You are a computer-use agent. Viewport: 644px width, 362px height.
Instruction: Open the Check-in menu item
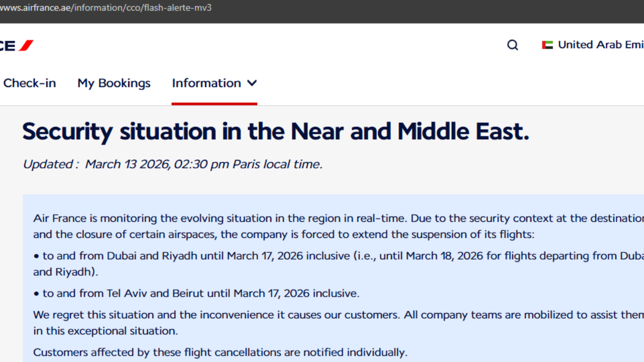point(29,83)
